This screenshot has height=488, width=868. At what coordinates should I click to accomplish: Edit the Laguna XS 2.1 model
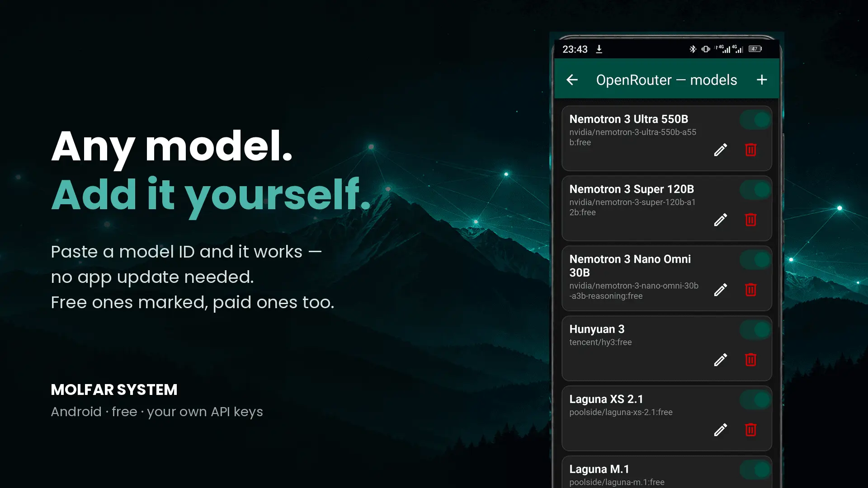[721, 430]
